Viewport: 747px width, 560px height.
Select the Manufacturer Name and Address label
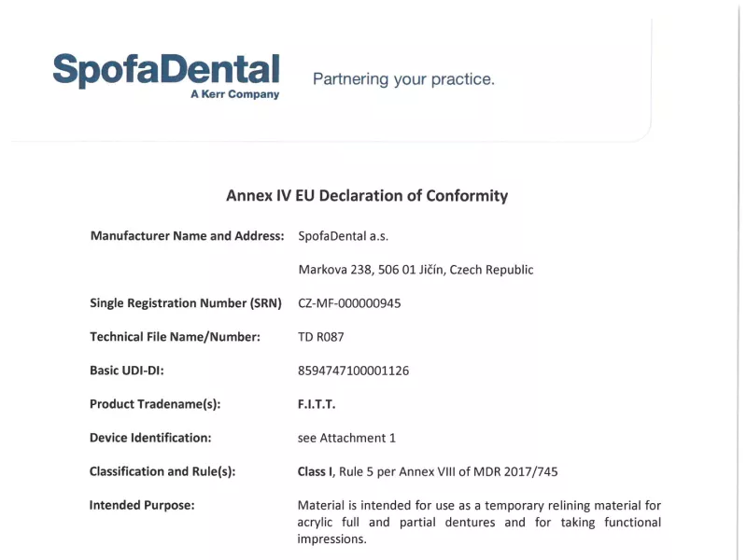tap(187, 236)
